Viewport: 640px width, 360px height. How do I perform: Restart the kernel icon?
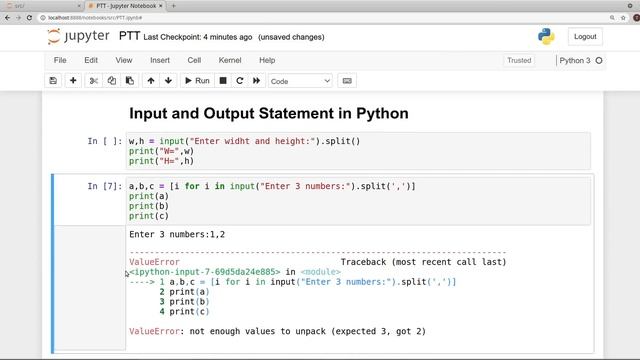tap(240, 81)
